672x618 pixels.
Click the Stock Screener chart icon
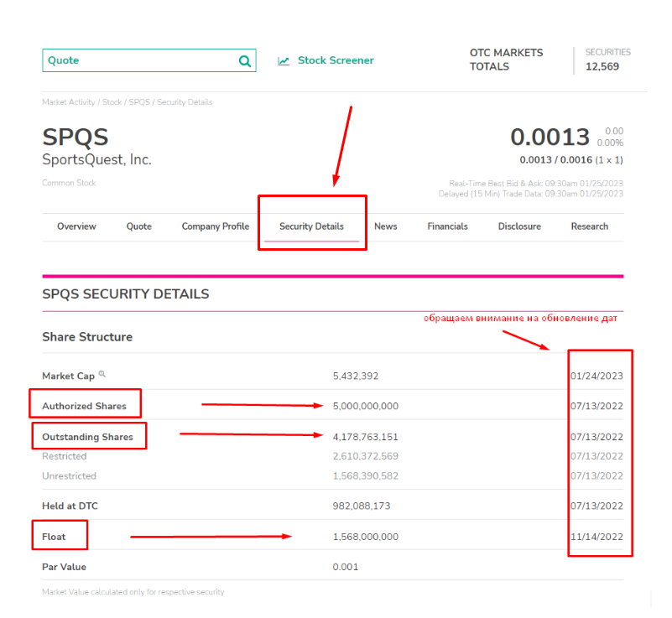pos(284,61)
